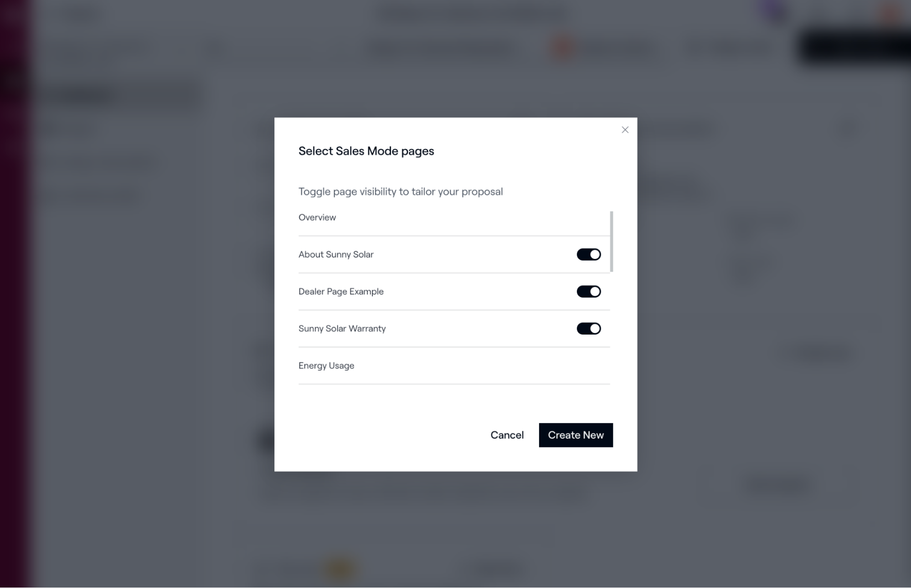Click the blurred orange icon in the toolbar
Screen dimensions: 911x588
coord(563,47)
